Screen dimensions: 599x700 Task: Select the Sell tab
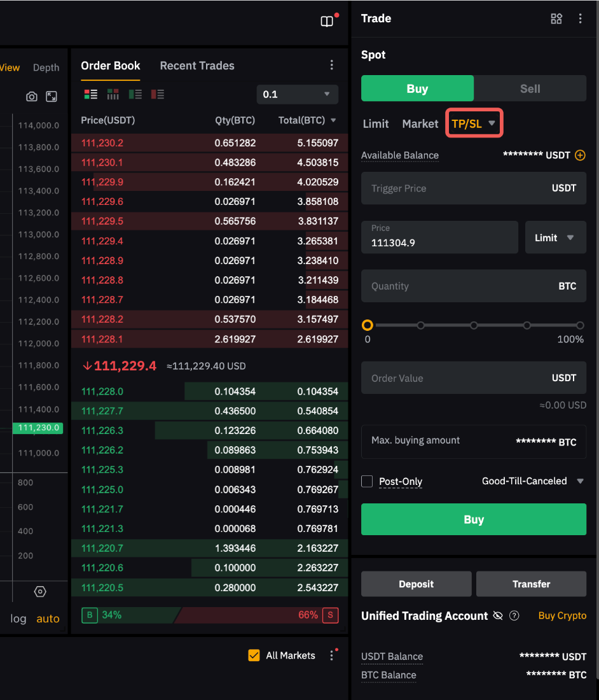coord(530,88)
